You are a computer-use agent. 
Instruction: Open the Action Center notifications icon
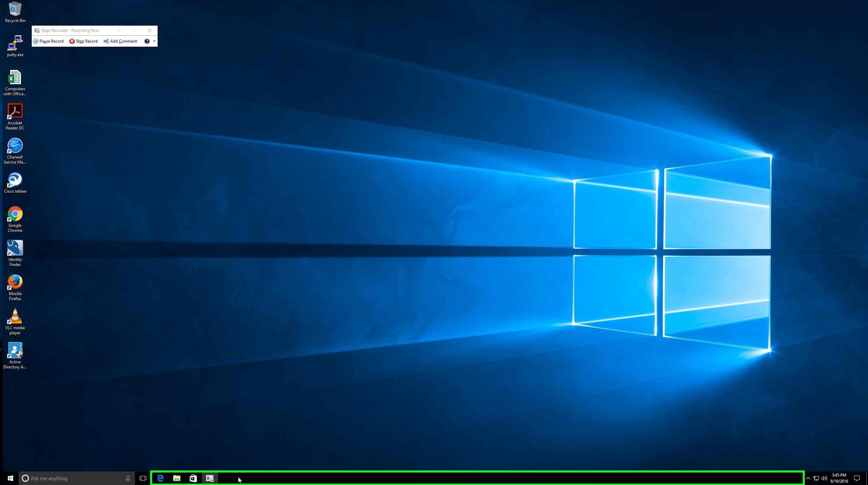pos(857,478)
